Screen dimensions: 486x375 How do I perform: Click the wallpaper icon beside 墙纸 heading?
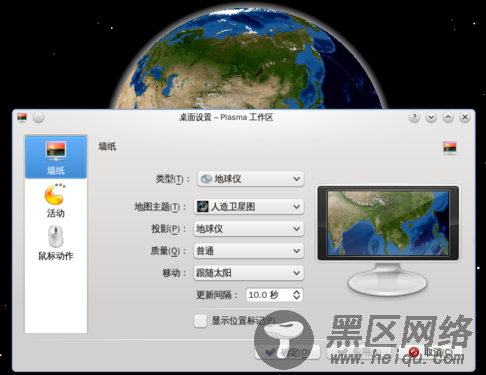click(450, 148)
